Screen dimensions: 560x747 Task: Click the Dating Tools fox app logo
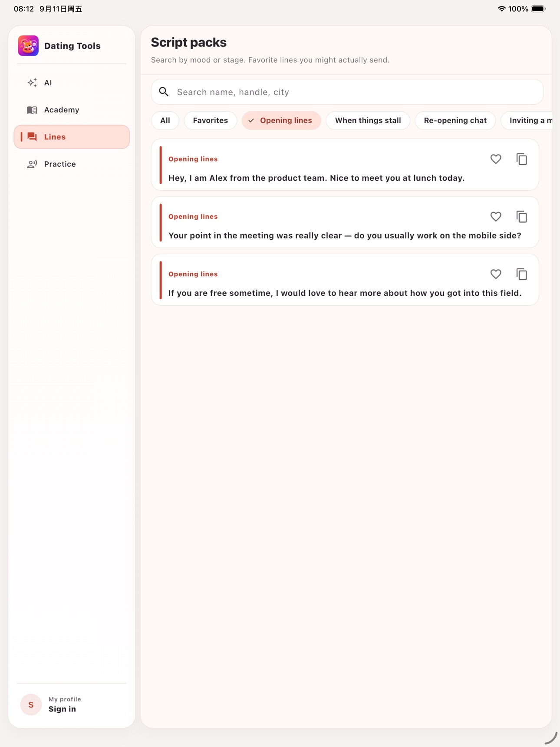28,46
